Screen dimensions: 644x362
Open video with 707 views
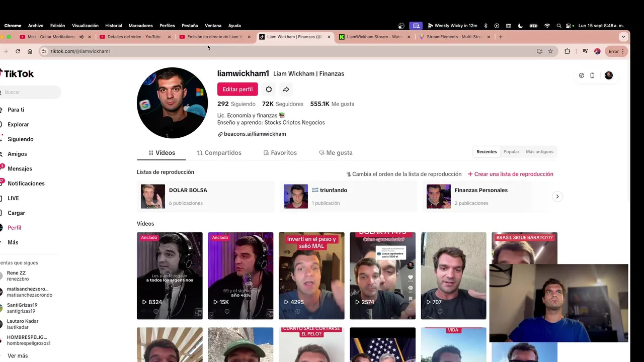453,276
